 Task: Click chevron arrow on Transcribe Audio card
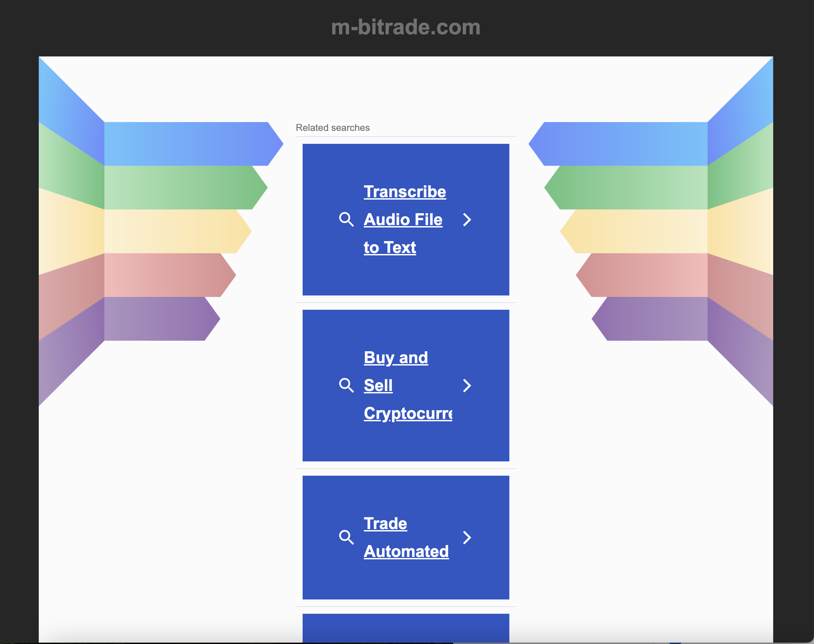click(x=467, y=219)
